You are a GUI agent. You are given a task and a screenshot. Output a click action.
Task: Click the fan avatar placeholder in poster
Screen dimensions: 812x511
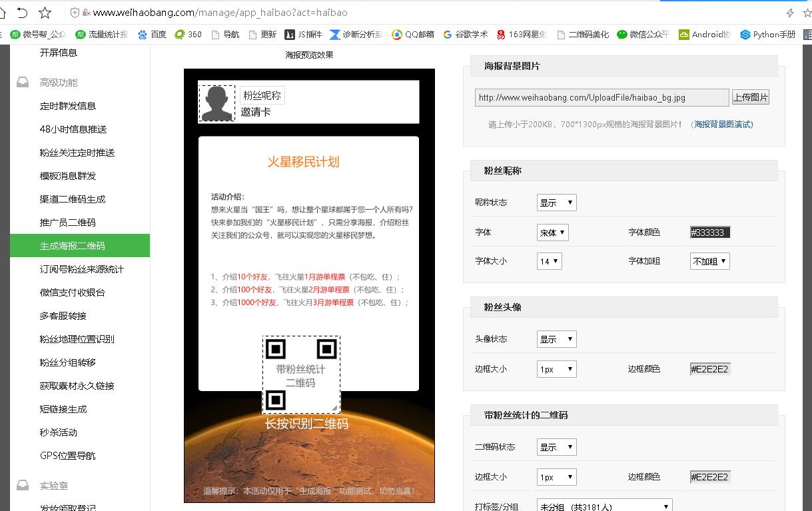(216, 103)
